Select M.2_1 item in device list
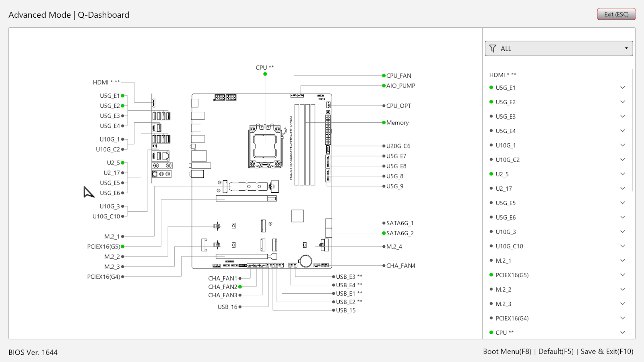 (x=503, y=261)
